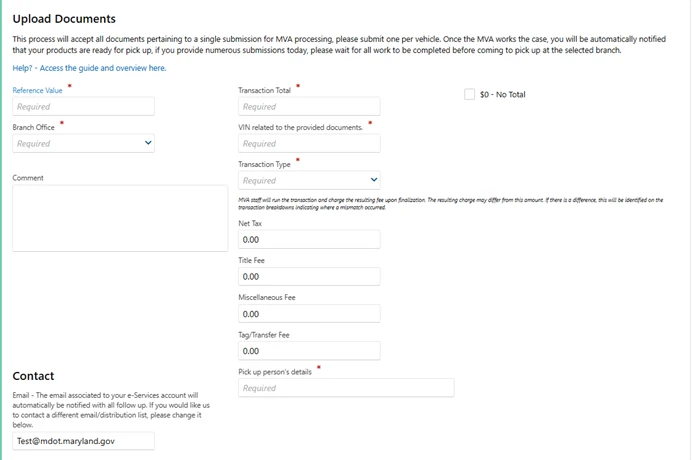Viewport: 692px width, 460px height.
Task: Click the Net Tax label
Action: click(x=250, y=223)
